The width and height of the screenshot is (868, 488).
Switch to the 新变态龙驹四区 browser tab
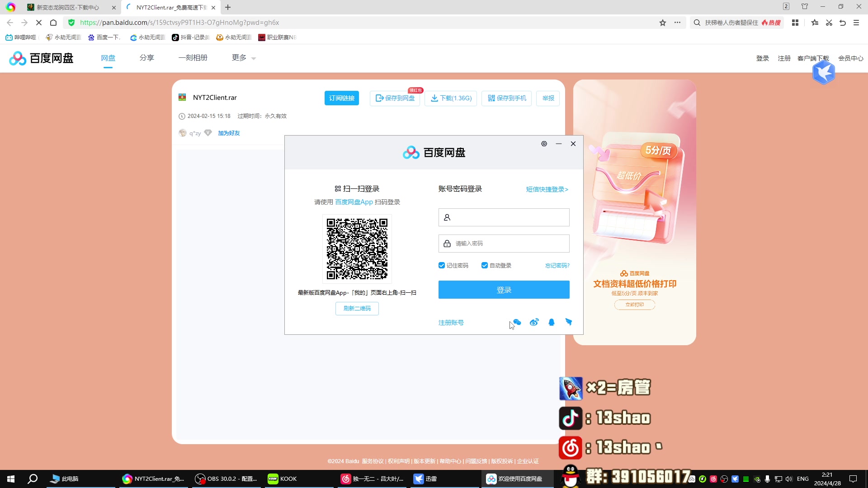[68, 7]
